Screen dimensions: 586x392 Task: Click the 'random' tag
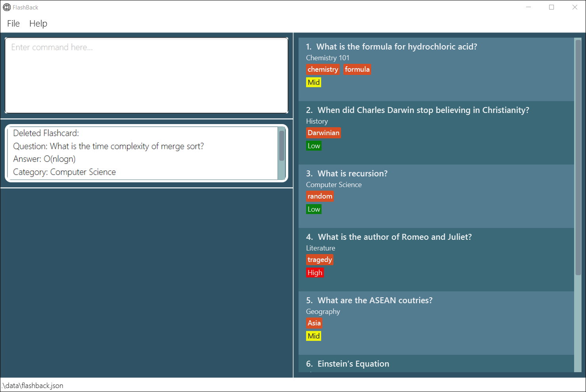(x=320, y=197)
